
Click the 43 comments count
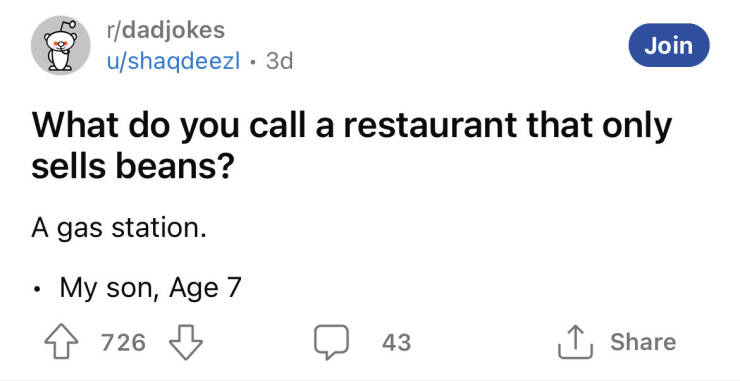396,342
